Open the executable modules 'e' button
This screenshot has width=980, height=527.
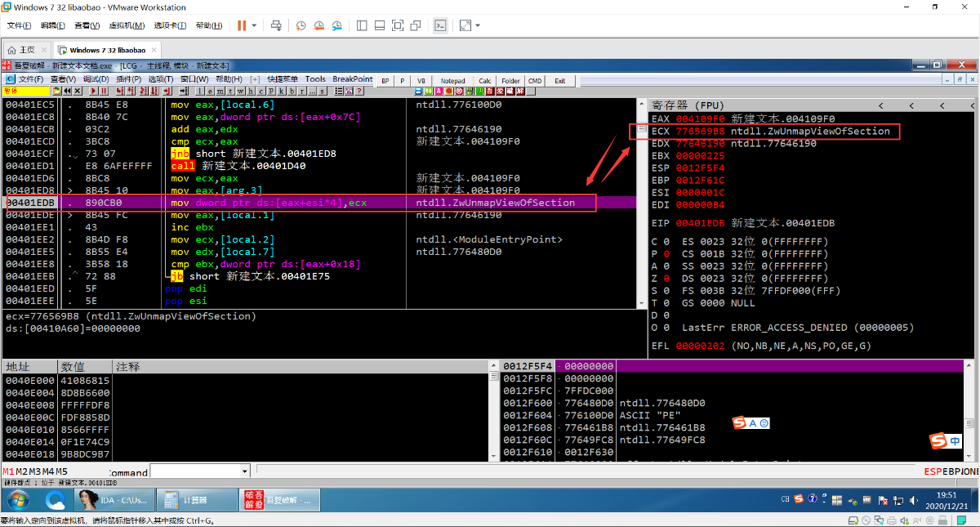click(210, 91)
